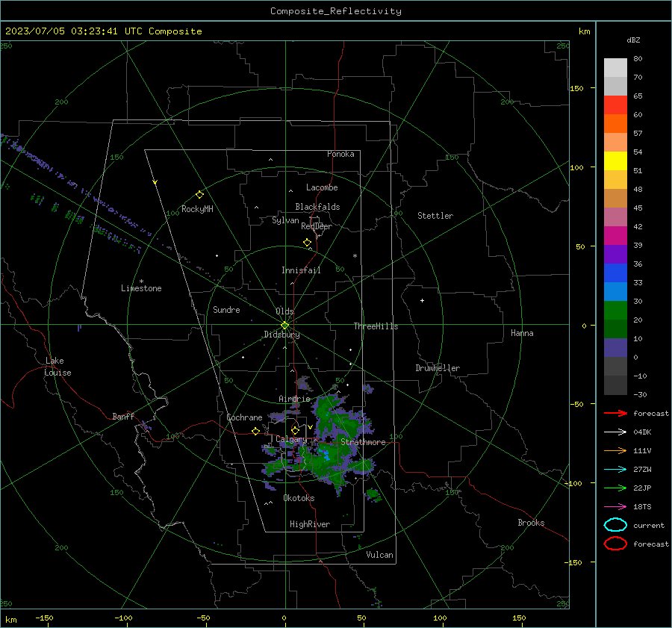
Task: Click the yellow radar center marker at Olds
Action: 284,326
